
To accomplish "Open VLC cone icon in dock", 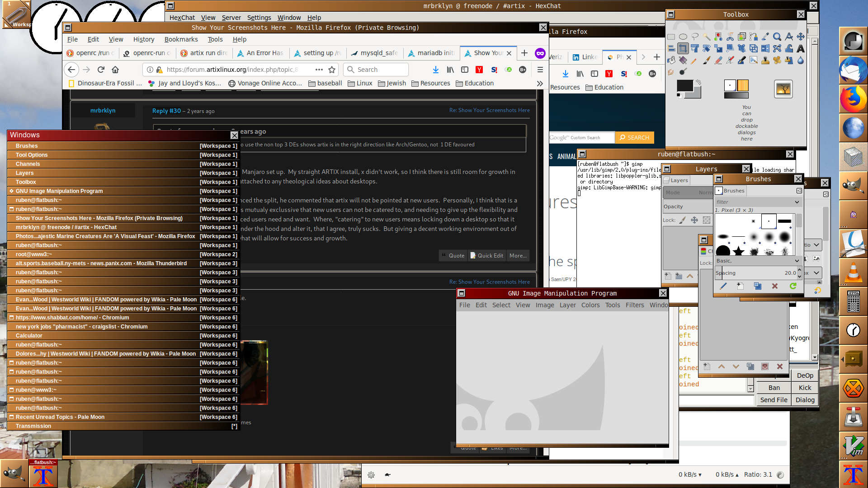I will click(x=853, y=272).
